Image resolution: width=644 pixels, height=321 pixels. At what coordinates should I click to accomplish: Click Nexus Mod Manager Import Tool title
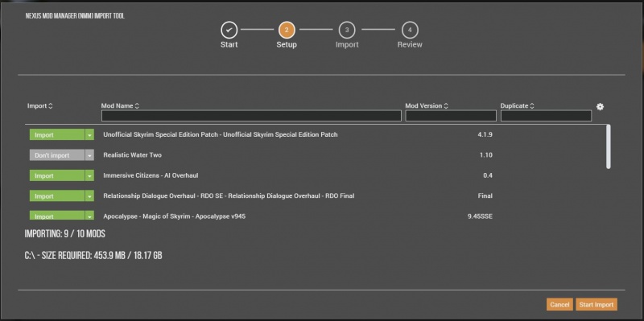(x=75, y=16)
